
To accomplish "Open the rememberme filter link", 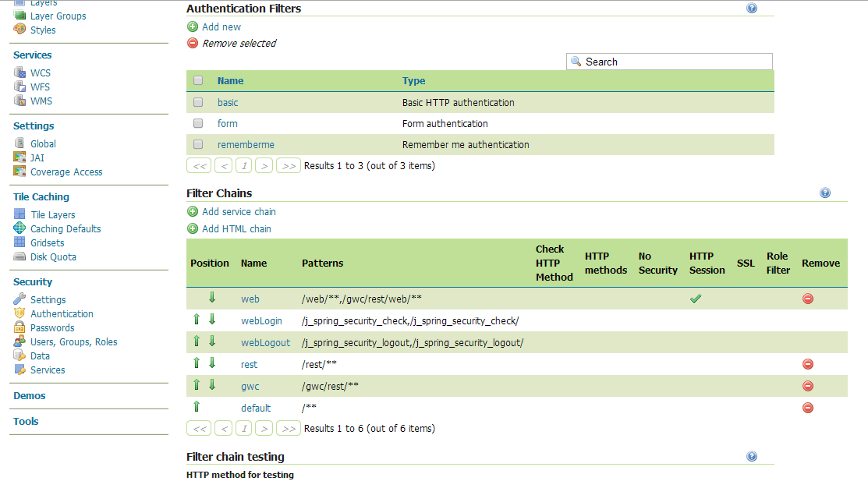I will (x=246, y=144).
